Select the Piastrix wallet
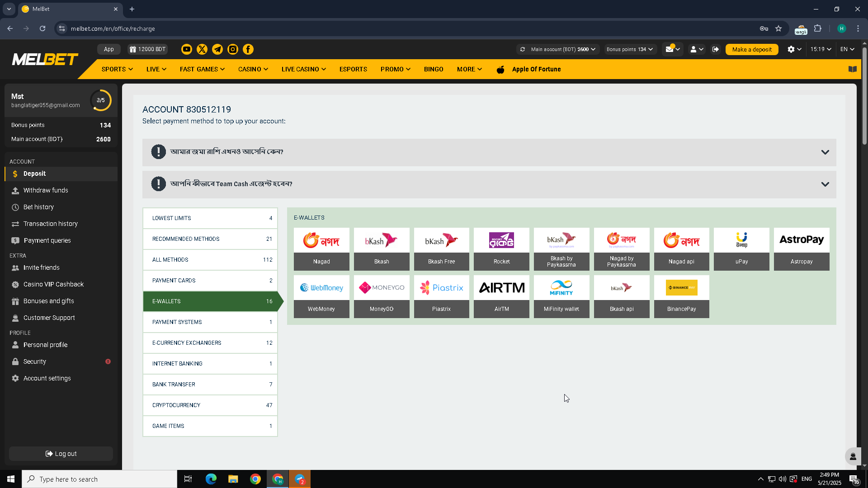This screenshot has height=488, width=868. point(442,296)
